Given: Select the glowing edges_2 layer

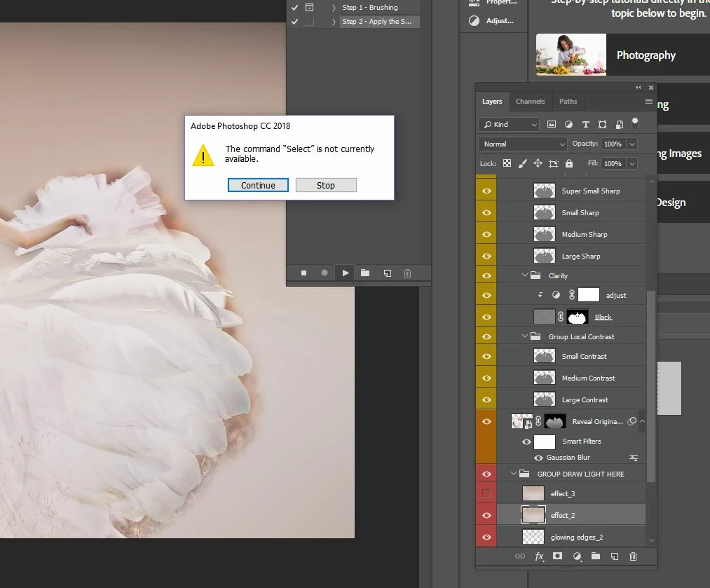Looking at the screenshot, I should coord(571,537).
